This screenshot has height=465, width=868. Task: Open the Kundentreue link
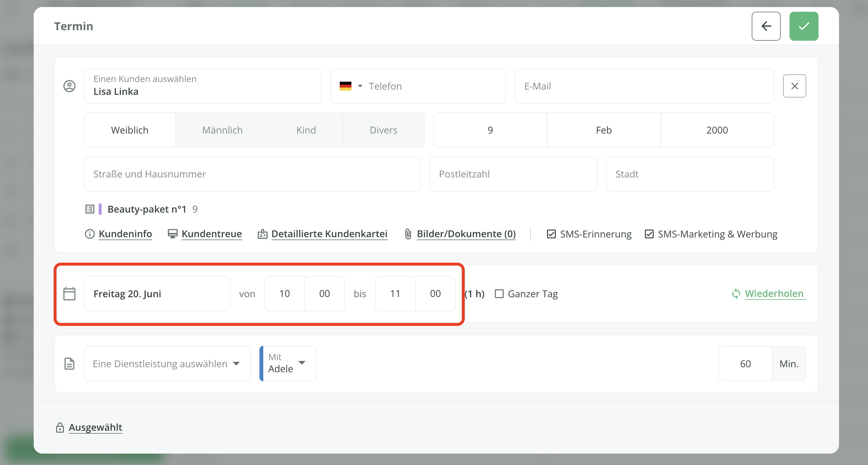coord(211,234)
